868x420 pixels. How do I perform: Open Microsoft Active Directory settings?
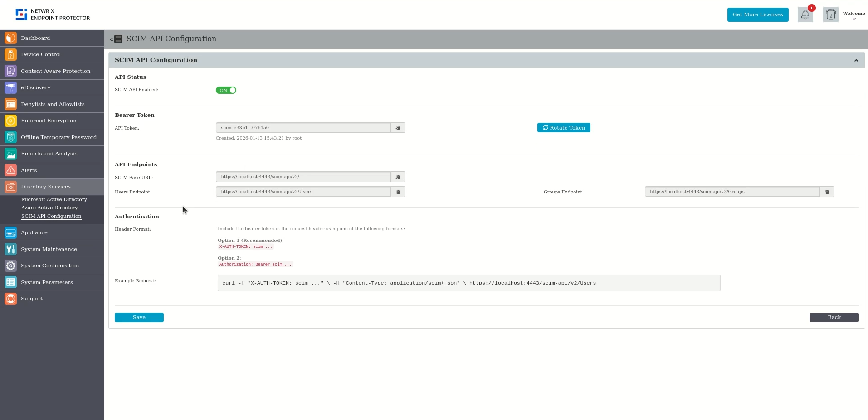coord(54,199)
